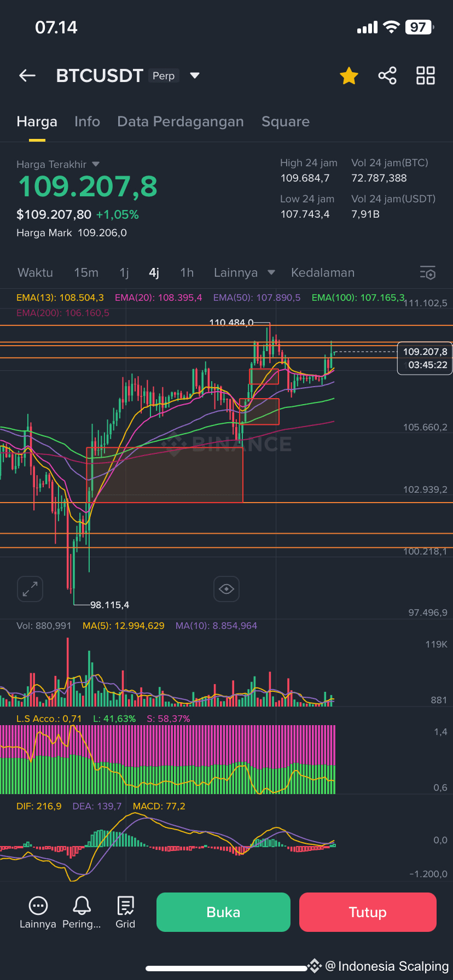Open the Grid trading icon

pyautogui.click(x=125, y=912)
